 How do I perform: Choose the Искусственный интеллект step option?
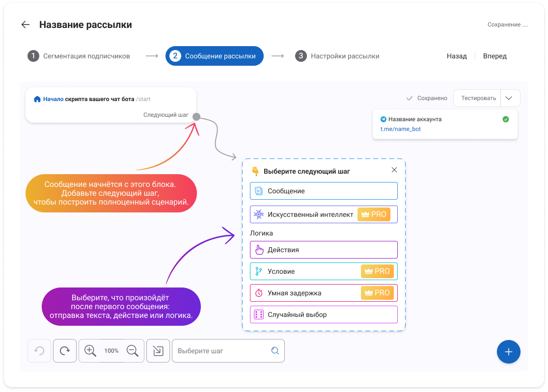324,214
